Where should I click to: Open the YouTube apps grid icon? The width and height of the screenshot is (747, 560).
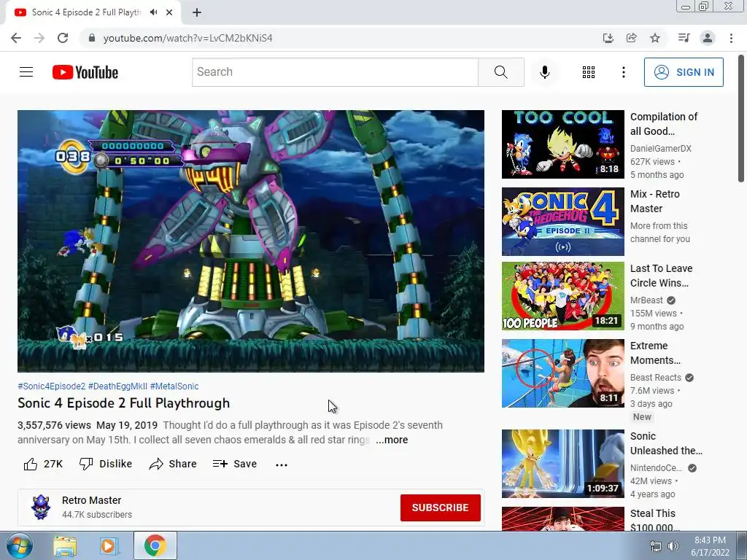point(589,72)
